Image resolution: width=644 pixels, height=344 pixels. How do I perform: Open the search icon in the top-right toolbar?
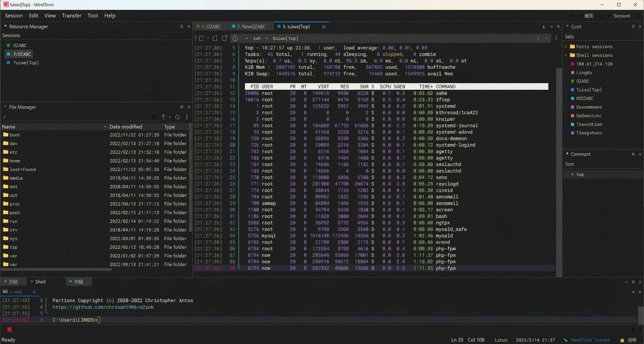(x=572, y=16)
